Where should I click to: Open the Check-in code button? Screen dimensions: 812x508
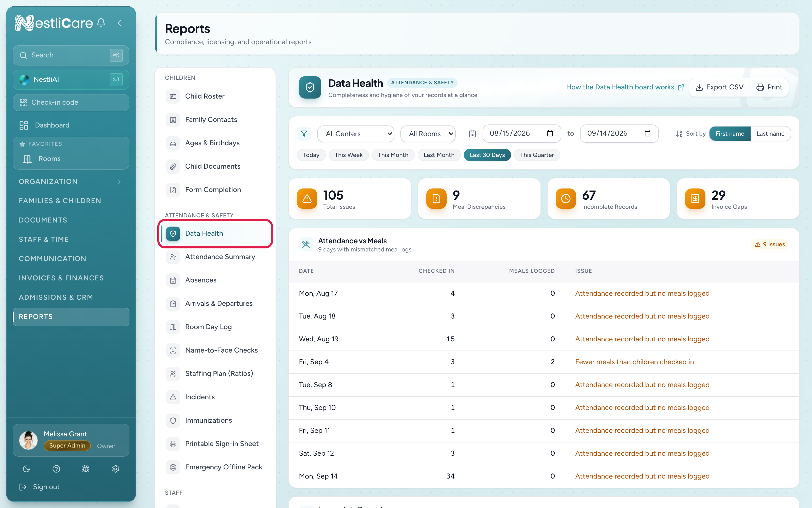[x=71, y=102]
